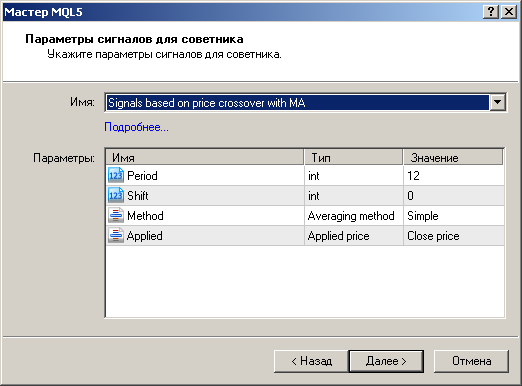
Task: Open the Подробнее... link
Action: (x=136, y=127)
